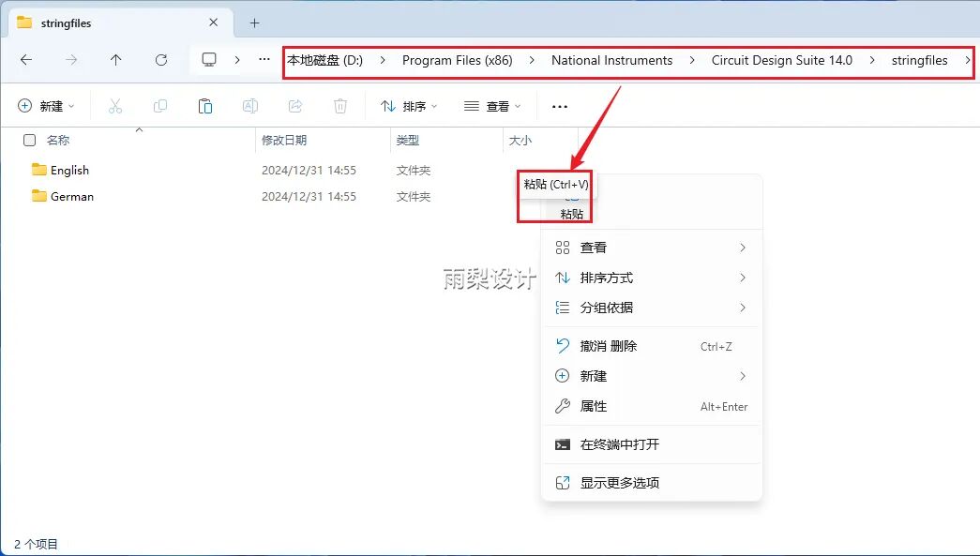The height and width of the screenshot is (556, 980).
Task: Click the Copy icon in the toolbar
Action: pyautogui.click(x=160, y=105)
